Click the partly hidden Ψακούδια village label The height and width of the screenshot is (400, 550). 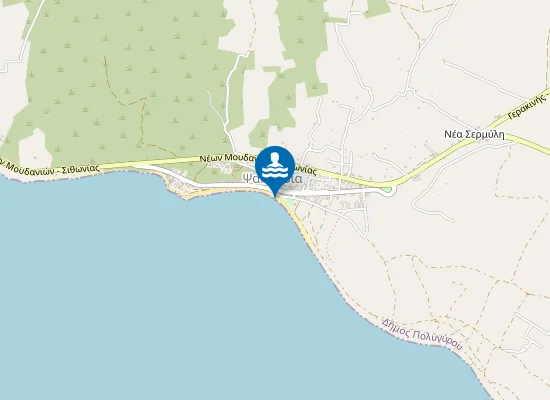(272, 179)
